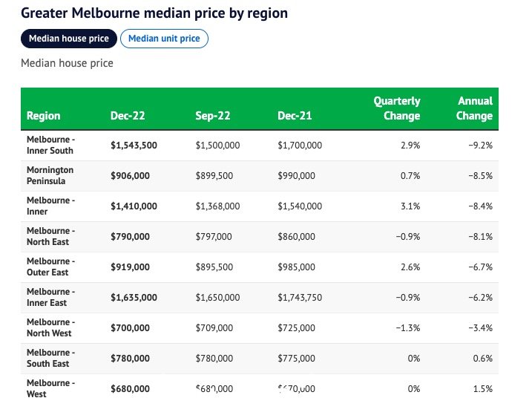Click the $1,540,000 Dec-21 value
The width and height of the screenshot is (532, 418).
pyautogui.click(x=300, y=206)
